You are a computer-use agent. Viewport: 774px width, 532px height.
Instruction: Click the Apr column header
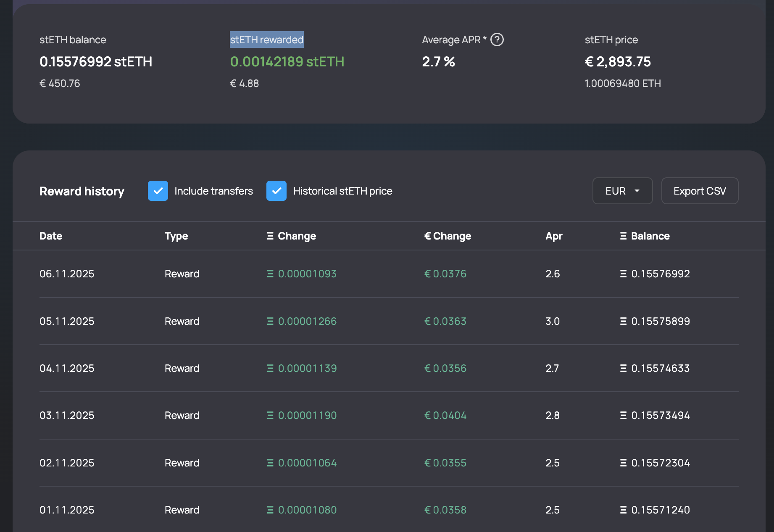554,236
